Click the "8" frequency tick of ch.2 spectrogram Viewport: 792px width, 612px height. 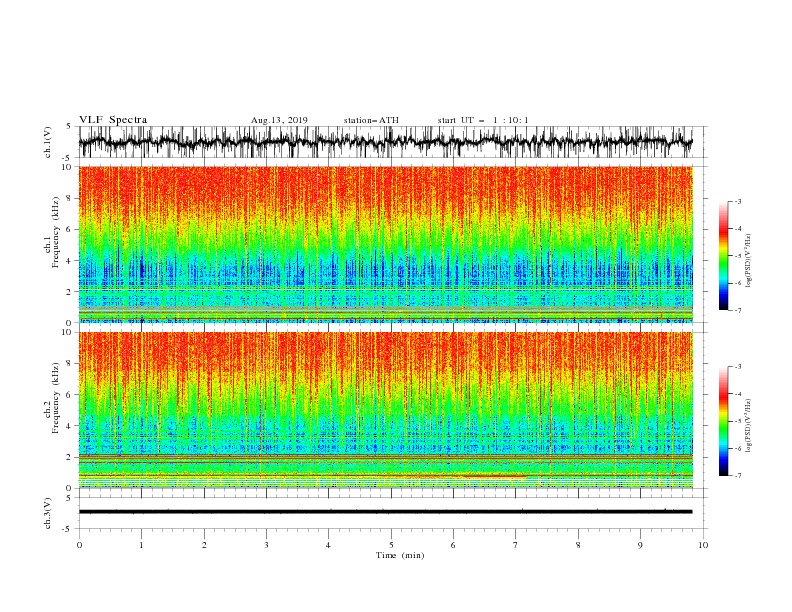pos(69,364)
